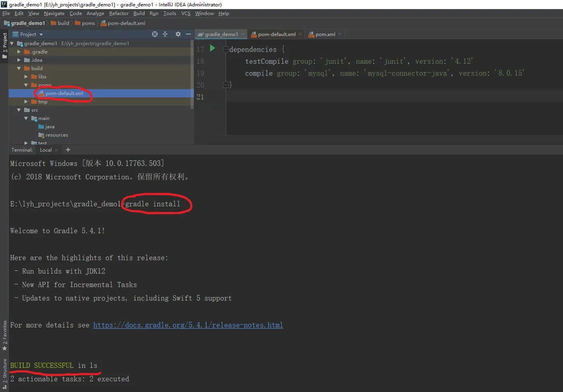Collapse the src folder
The height and width of the screenshot is (392, 563).
[18, 110]
